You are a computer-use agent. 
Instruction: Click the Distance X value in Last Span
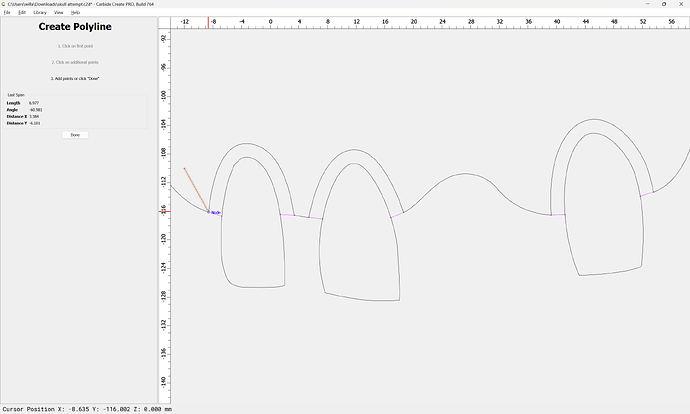coord(35,116)
